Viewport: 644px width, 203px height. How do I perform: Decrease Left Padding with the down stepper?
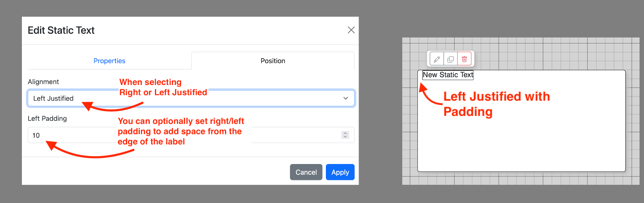(345, 137)
